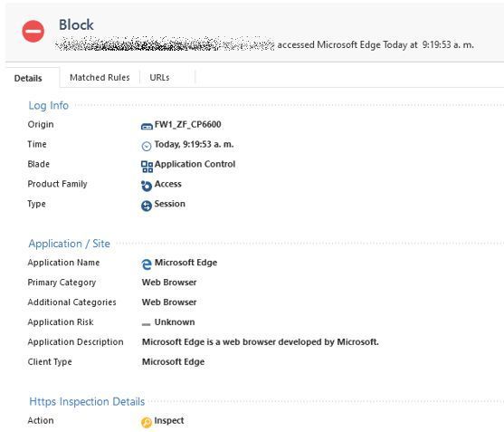Click the Action field label

(x=41, y=420)
